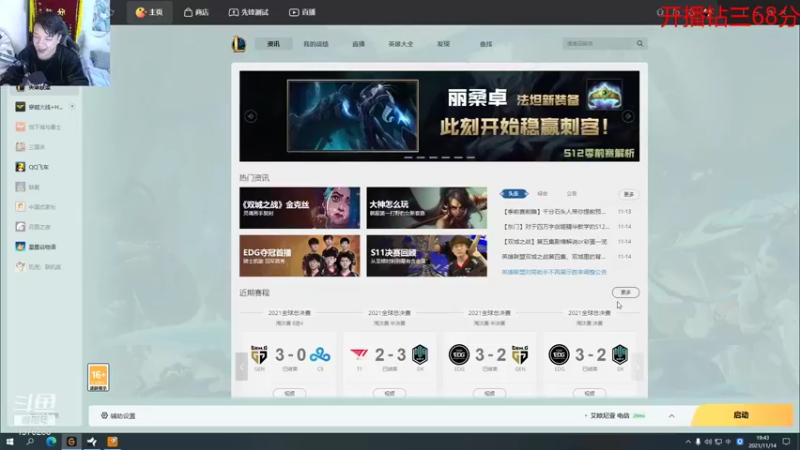Click the yellow 启动 launch button
This screenshot has height=450, width=800.
click(742, 415)
